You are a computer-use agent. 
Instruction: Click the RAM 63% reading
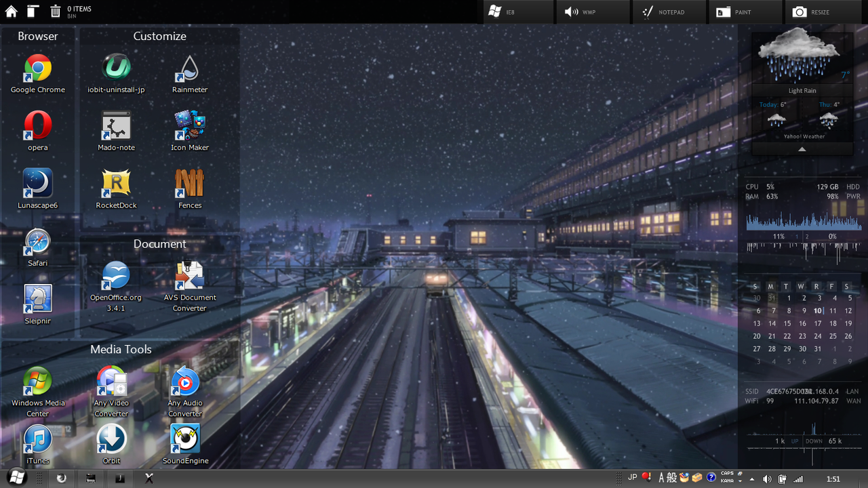click(x=762, y=197)
